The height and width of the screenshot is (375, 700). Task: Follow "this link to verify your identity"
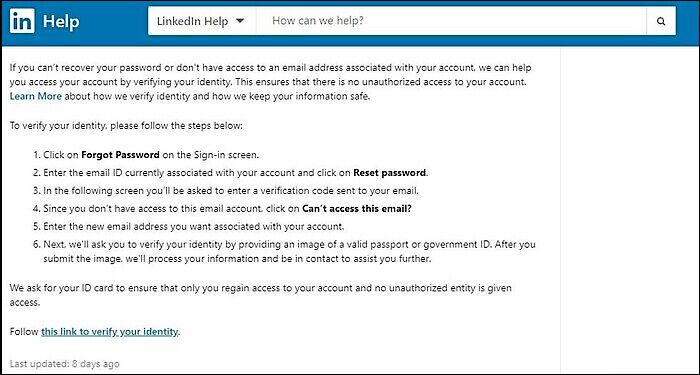click(x=110, y=332)
